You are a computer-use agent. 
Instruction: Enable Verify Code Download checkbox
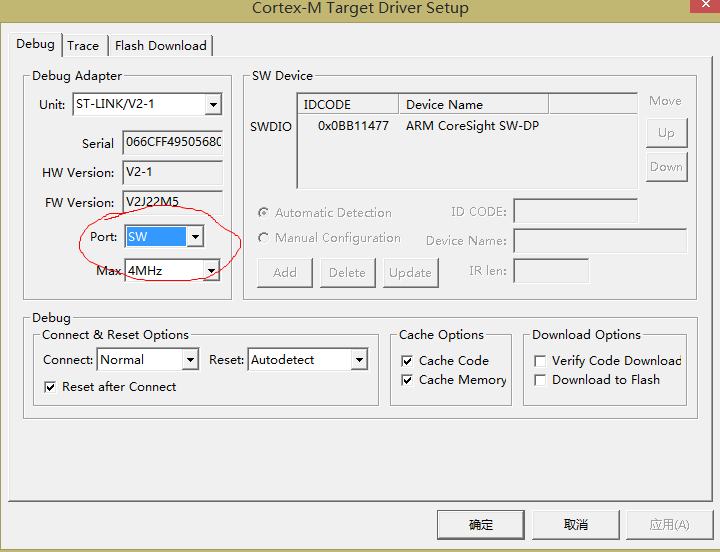pyautogui.click(x=540, y=361)
